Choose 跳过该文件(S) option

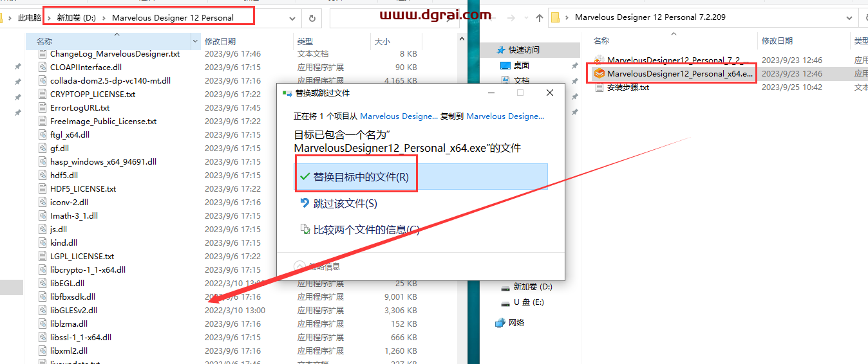[344, 203]
